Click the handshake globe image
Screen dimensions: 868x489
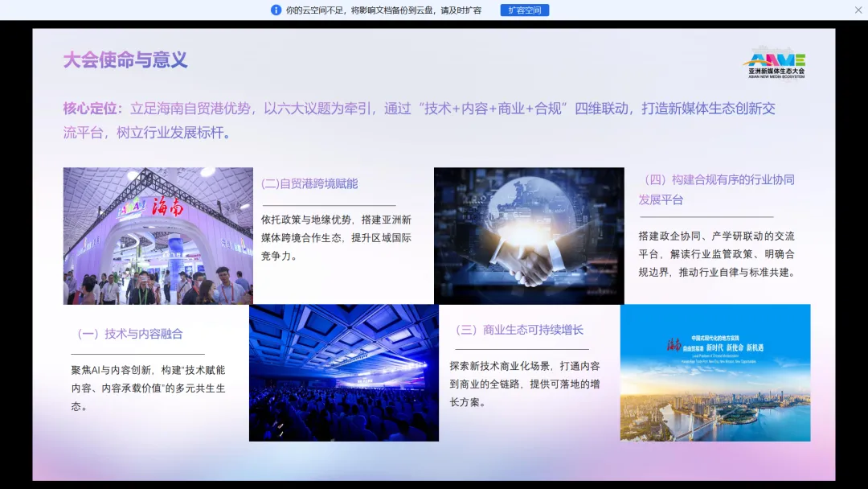tap(529, 236)
